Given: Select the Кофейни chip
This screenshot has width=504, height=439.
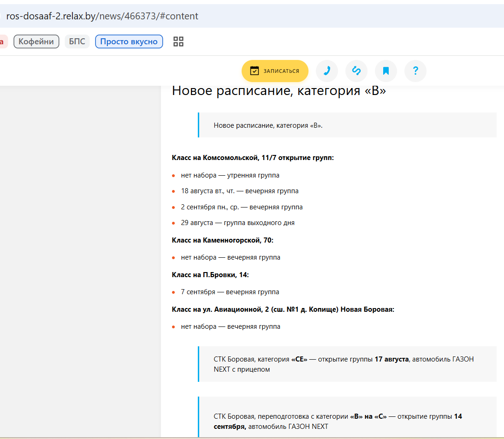Looking at the screenshot, I should [36, 42].
